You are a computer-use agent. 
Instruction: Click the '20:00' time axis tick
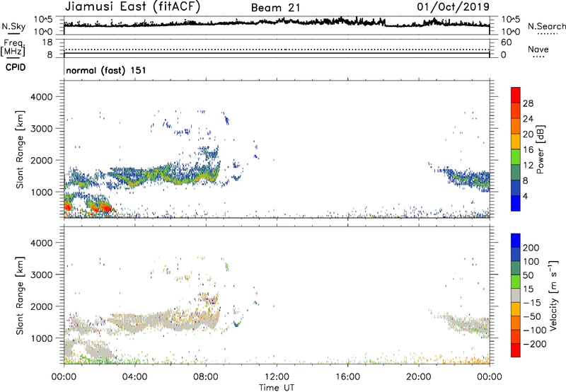[x=419, y=377]
